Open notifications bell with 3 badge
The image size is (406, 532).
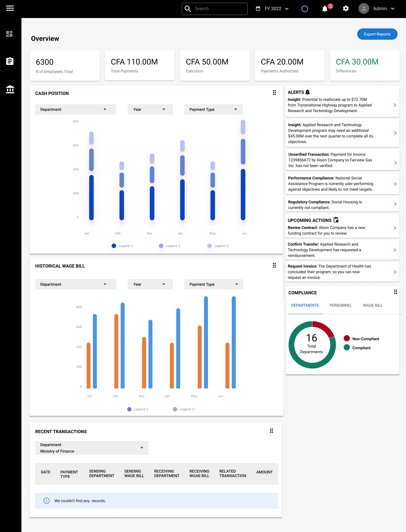click(325, 9)
